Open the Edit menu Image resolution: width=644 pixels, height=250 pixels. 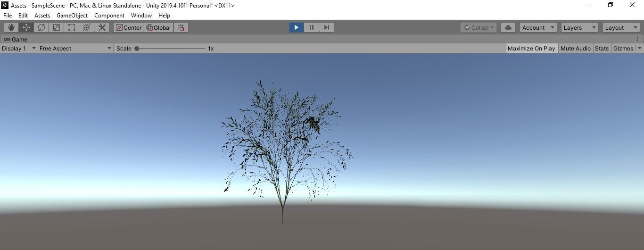coord(23,15)
